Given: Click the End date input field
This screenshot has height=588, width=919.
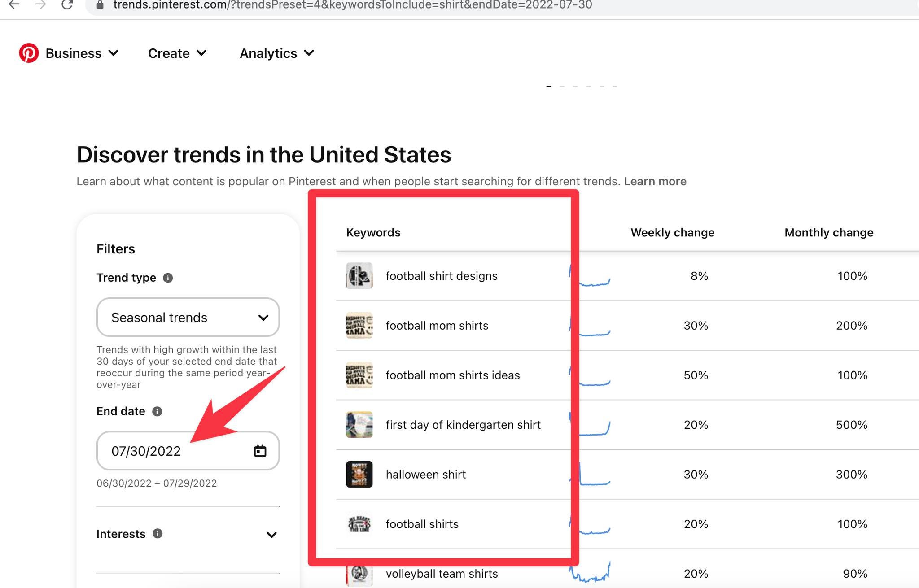Looking at the screenshot, I should click(188, 451).
